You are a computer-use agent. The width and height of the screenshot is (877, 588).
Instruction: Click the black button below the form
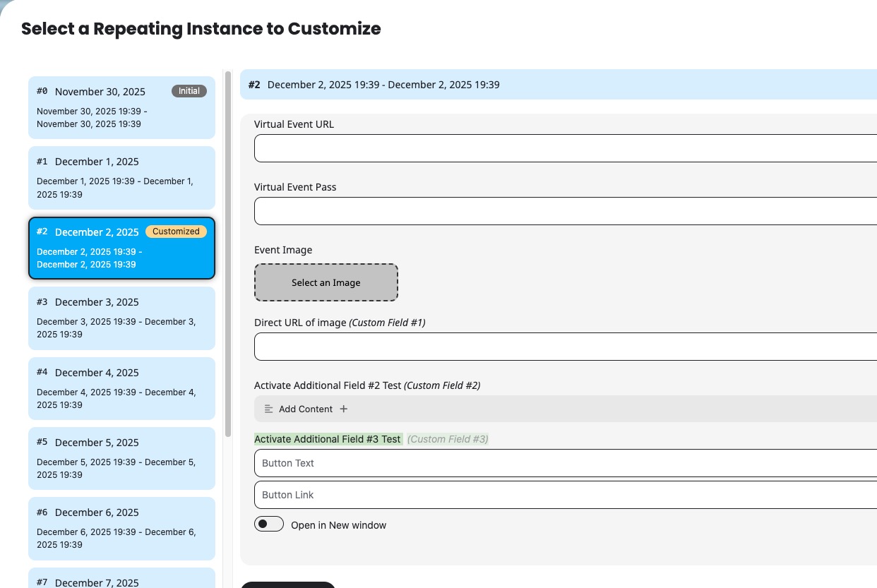pyautogui.click(x=288, y=584)
